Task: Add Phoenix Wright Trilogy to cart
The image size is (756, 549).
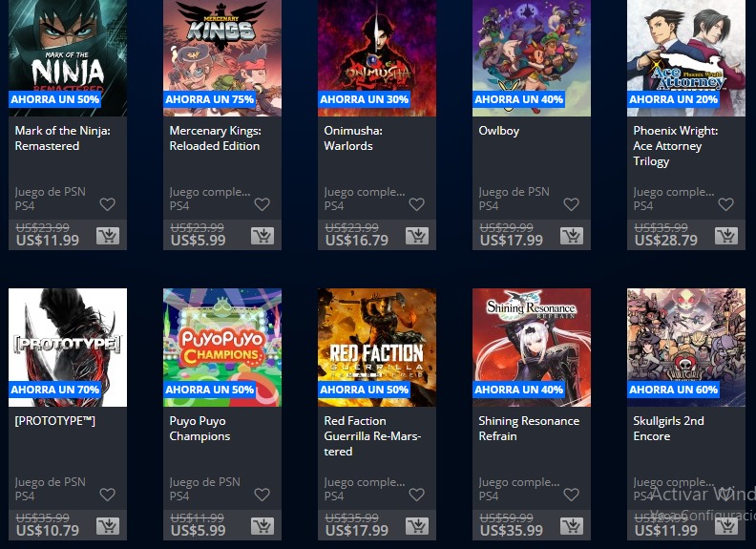Action: tap(726, 236)
